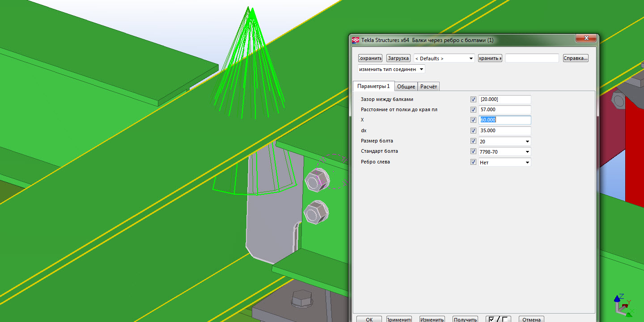Screen dimensions: 644x322
Task: Open the Расчёт tab
Action: point(429,87)
